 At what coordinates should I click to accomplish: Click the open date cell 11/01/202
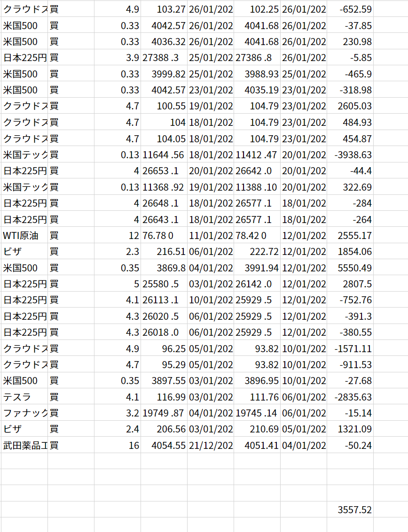click(x=211, y=235)
